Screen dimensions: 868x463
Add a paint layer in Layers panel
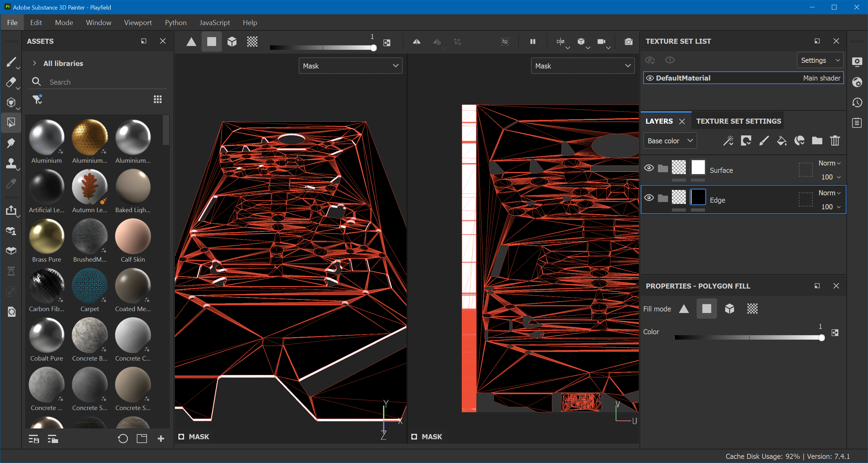pos(764,140)
